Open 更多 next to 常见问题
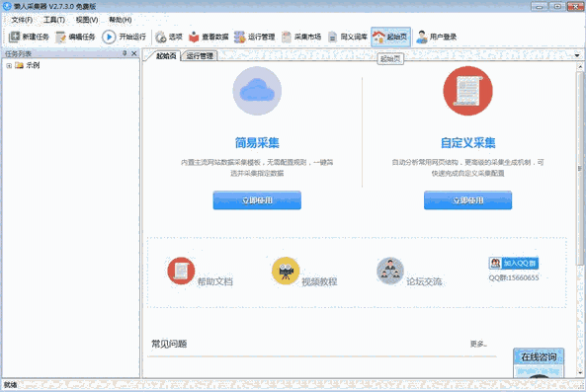The width and height of the screenshot is (586, 392). click(478, 344)
